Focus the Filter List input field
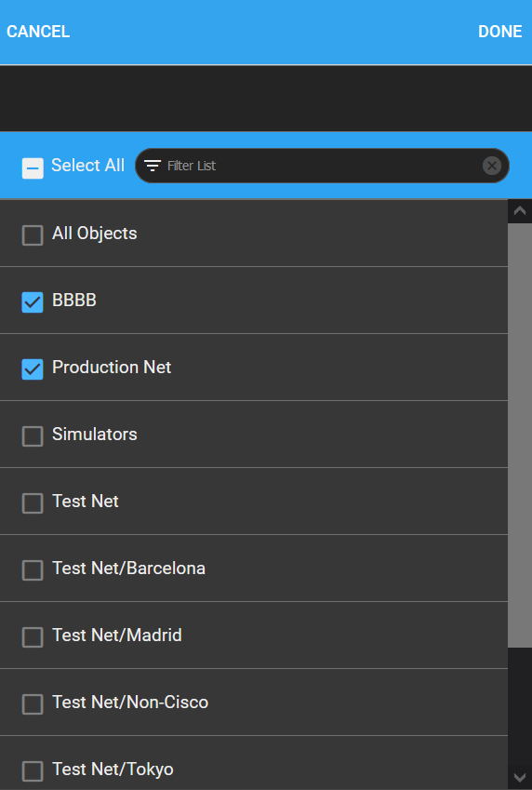This screenshot has height=790, width=532. [323, 166]
